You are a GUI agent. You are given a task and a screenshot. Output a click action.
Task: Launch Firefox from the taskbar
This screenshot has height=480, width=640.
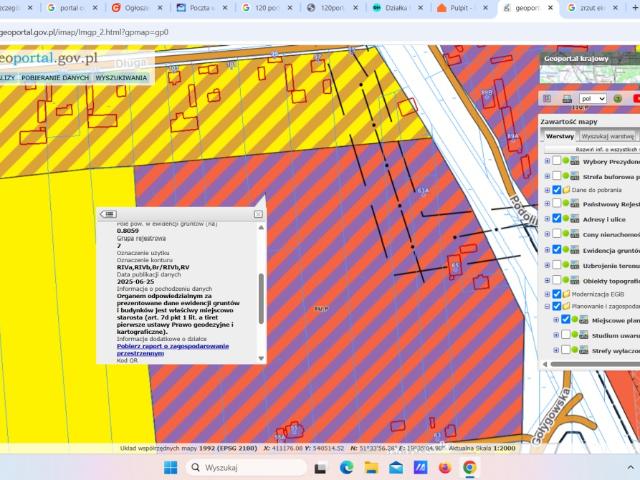point(445,467)
